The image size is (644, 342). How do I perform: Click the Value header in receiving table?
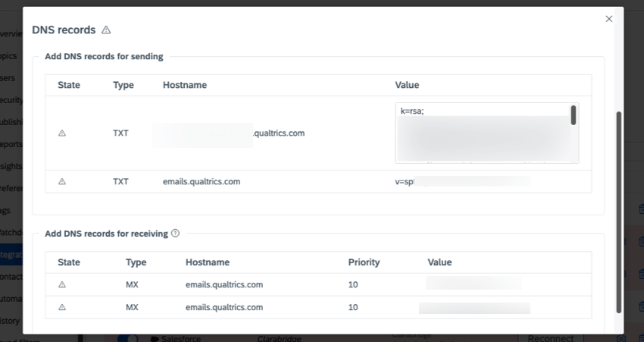[x=439, y=262]
